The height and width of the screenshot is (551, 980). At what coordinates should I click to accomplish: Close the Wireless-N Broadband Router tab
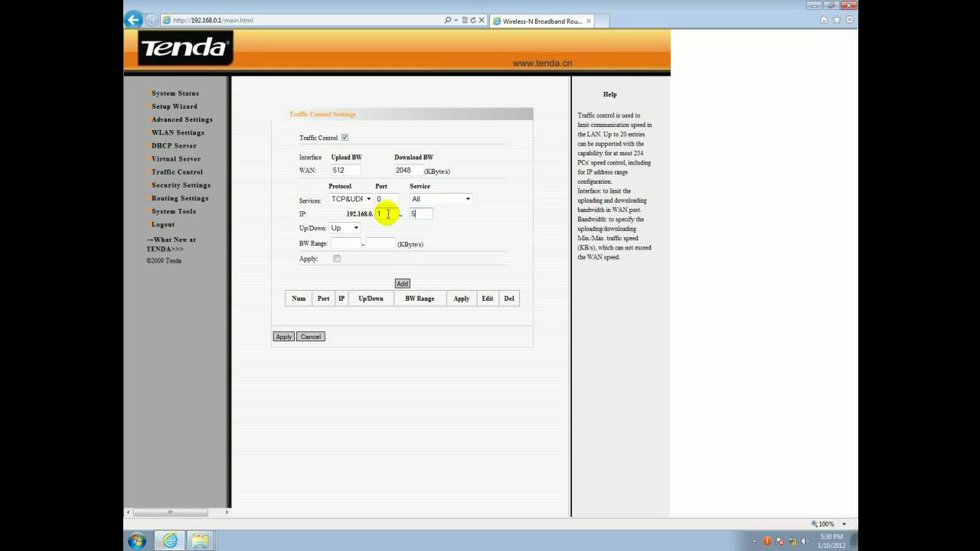(x=589, y=21)
